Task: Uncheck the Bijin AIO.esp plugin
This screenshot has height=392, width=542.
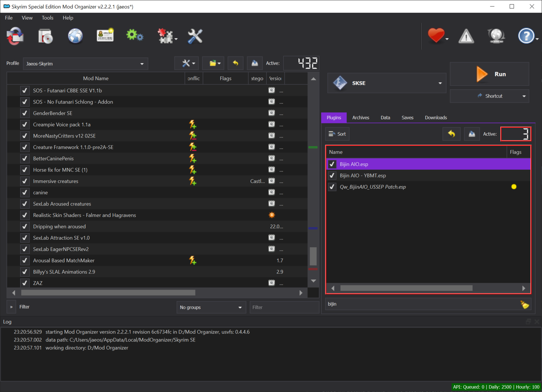Action: [x=332, y=164]
